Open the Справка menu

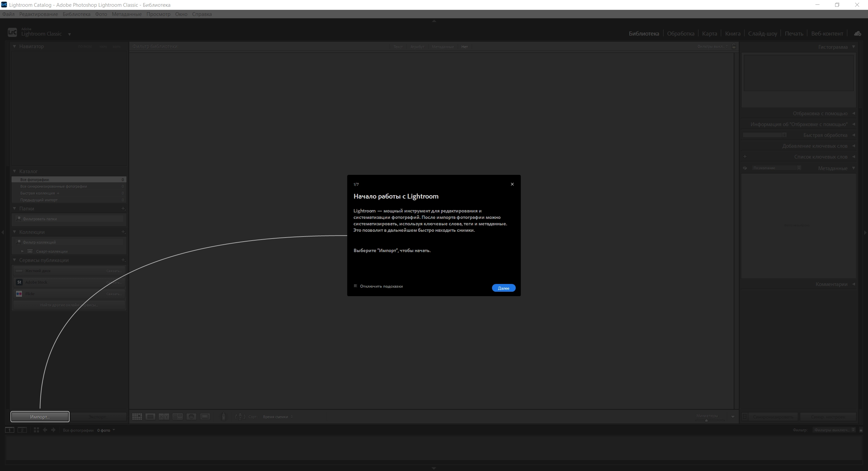(202, 14)
